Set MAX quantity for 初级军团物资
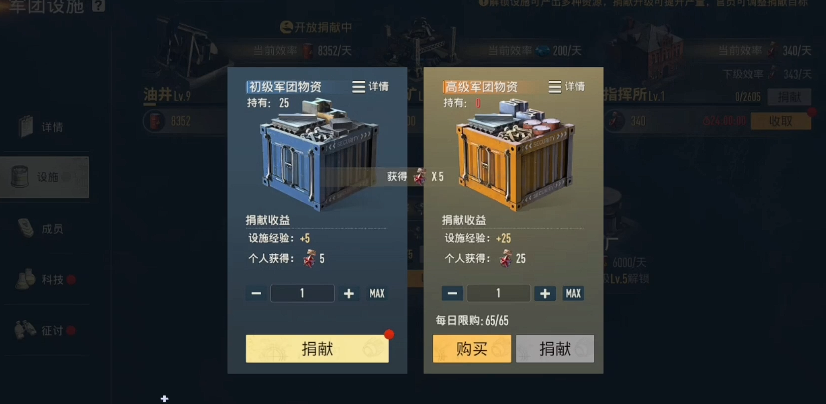Screen dimensions: 826x404 377,293
